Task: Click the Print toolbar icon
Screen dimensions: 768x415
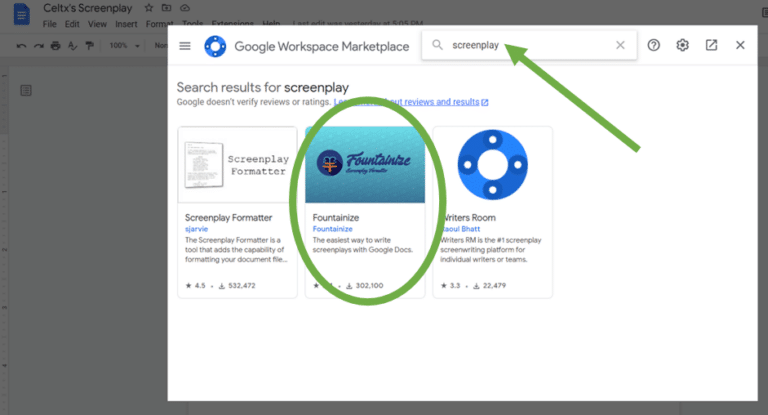Action: 56,46
